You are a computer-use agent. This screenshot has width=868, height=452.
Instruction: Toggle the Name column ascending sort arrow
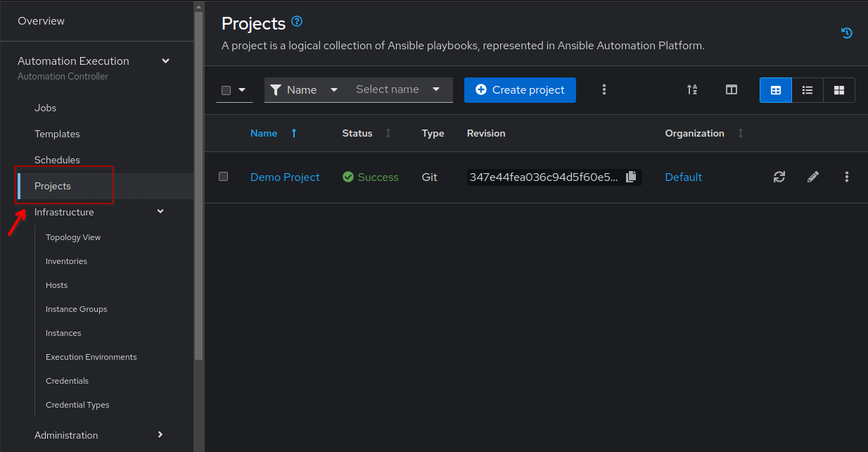coord(294,133)
